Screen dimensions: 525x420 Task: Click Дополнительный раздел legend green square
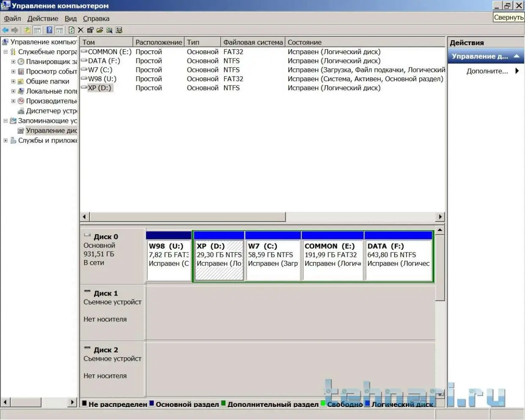[x=224, y=403]
